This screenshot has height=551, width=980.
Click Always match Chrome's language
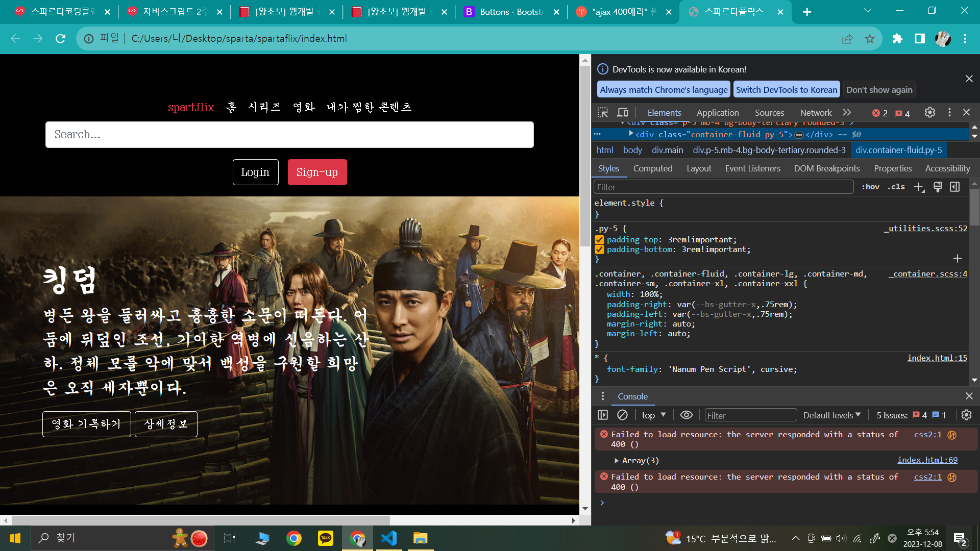click(x=664, y=90)
